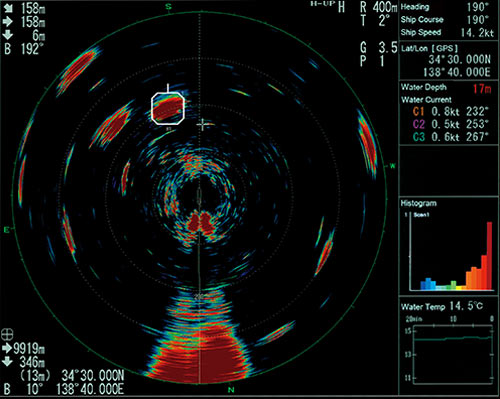Click the depth down-arrow icon beside 6m
The height and width of the screenshot is (399, 500).
pyautogui.click(x=8, y=35)
